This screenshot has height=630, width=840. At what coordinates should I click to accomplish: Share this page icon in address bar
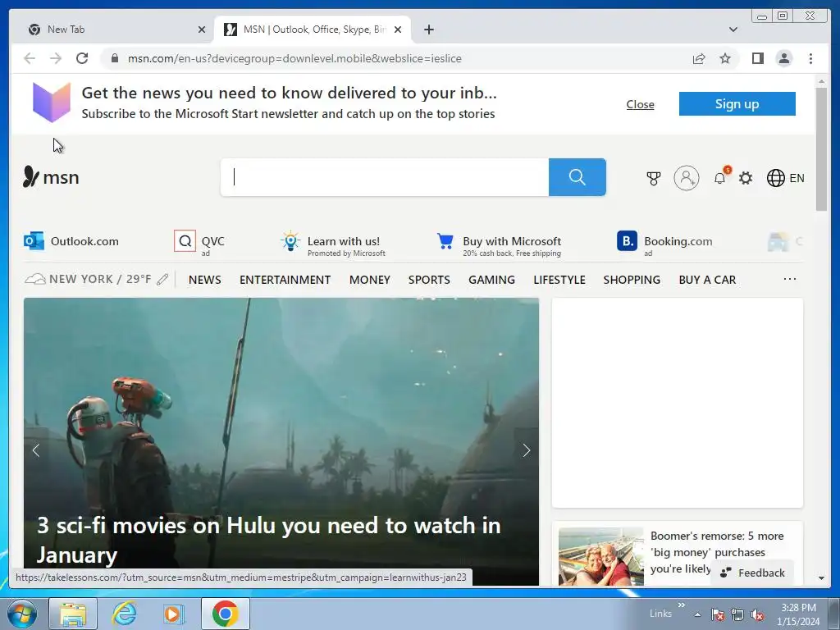coord(699,58)
